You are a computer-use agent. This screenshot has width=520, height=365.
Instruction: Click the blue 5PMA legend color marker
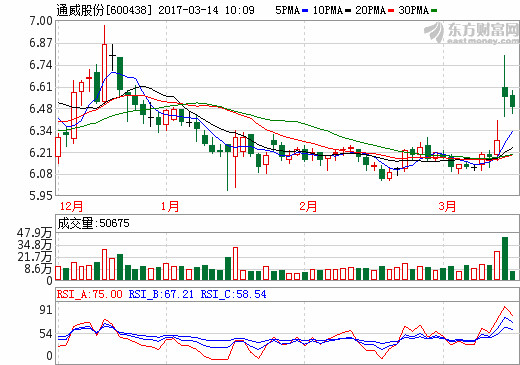[x=305, y=11]
